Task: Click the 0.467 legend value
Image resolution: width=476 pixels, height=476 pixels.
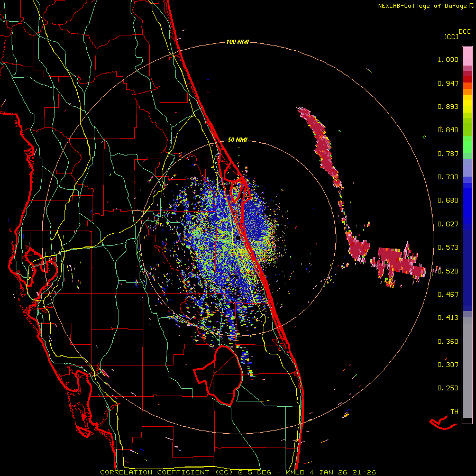Action: (448, 295)
